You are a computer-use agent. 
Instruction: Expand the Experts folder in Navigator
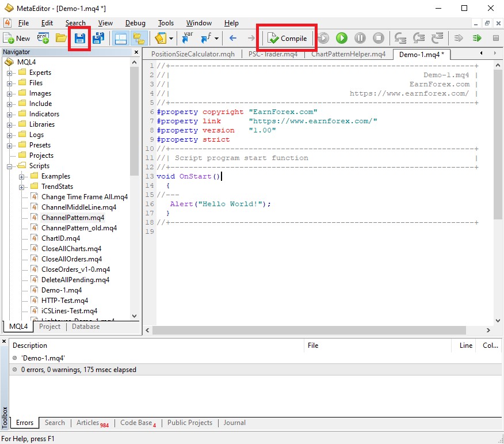pyautogui.click(x=10, y=73)
